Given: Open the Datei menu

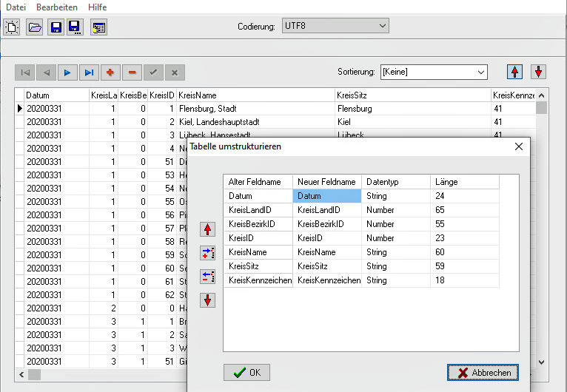Looking at the screenshot, I should pyautogui.click(x=16, y=7).
